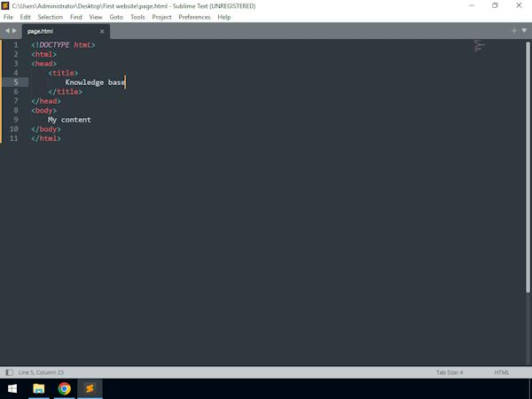Open the tab list dropdown arrow
Screen dimensions: 532x399
click(524, 31)
